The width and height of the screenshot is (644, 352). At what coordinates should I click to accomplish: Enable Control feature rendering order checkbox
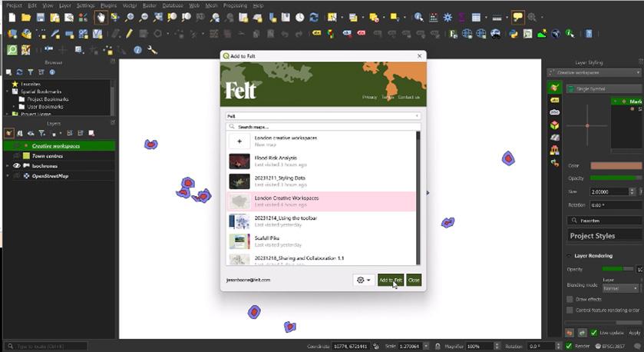pyautogui.click(x=570, y=310)
